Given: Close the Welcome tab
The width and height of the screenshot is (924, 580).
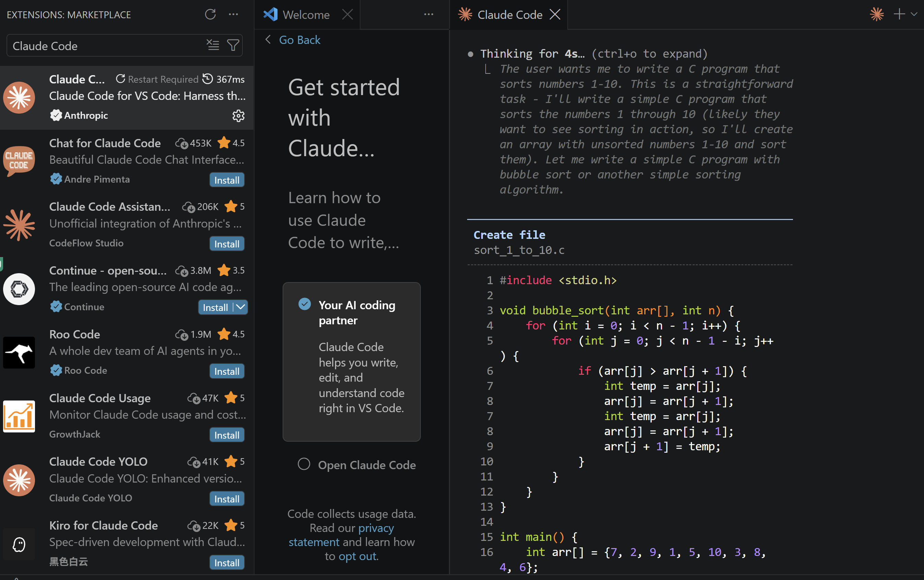Looking at the screenshot, I should tap(347, 14).
